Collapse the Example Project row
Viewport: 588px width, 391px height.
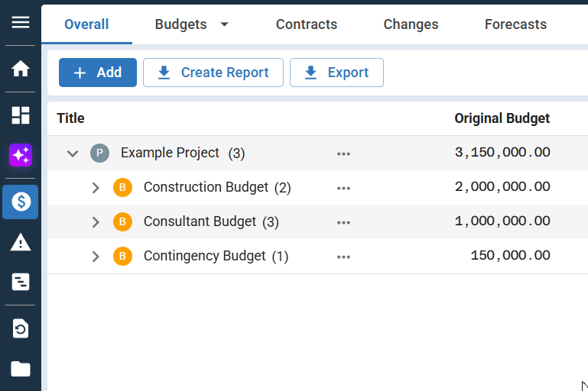pyautogui.click(x=73, y=153)
